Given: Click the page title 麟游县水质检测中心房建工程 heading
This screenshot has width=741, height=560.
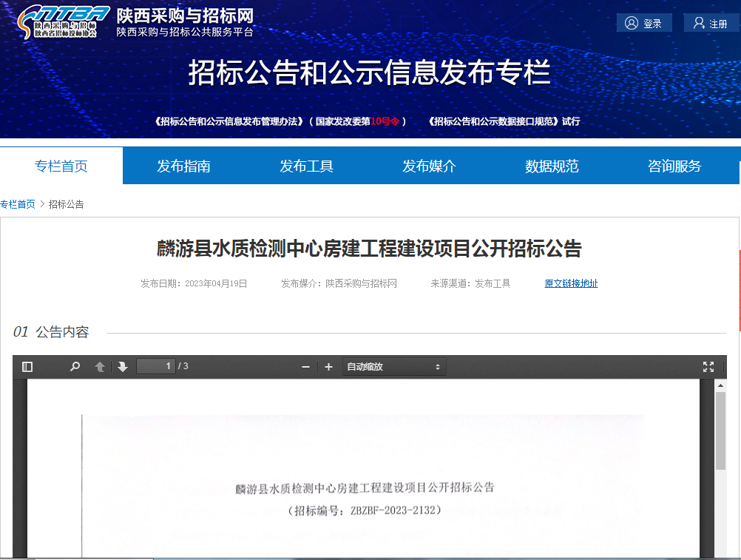Looking at the screenshot, I should (369, 249).
